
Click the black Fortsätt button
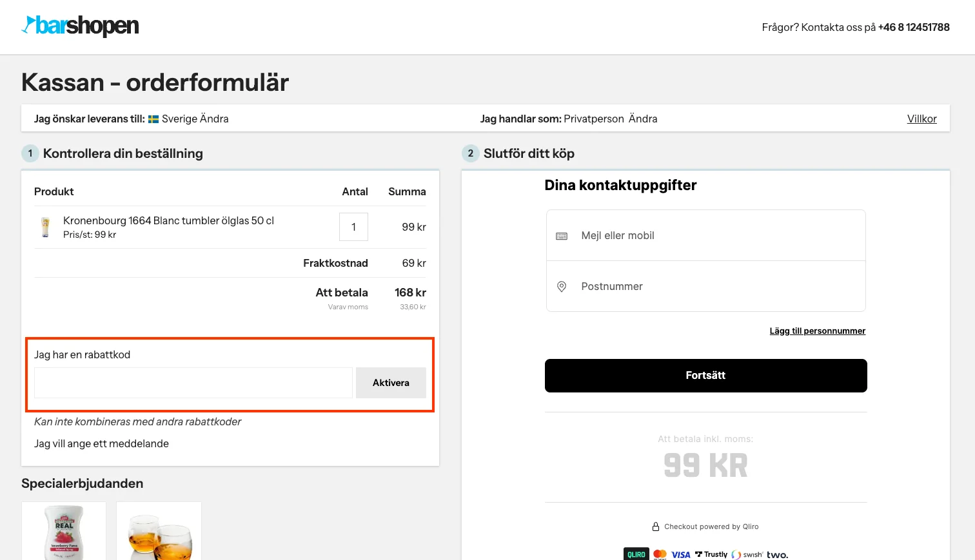click(705, 376)
